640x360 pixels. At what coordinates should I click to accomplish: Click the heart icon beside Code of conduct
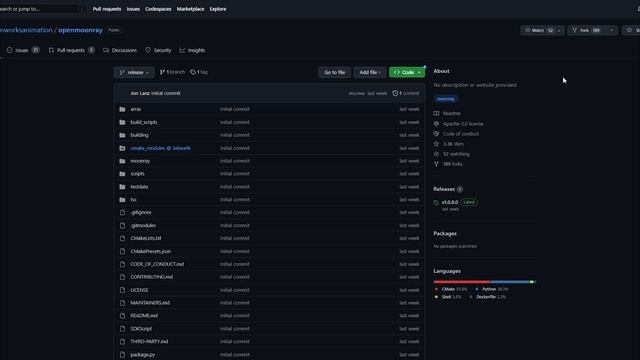click(436, 134)
